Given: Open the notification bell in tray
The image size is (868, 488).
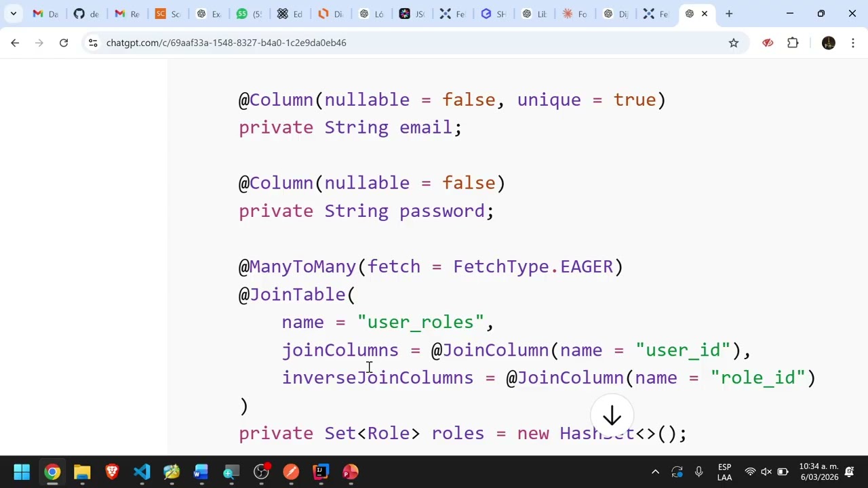Looking at the screenshot, I should pyautogui.click(x=850, y=472).
